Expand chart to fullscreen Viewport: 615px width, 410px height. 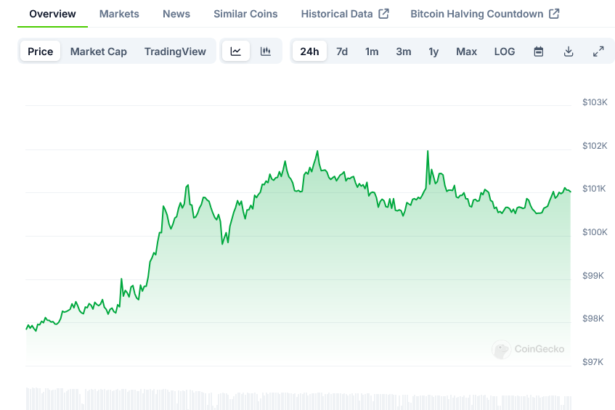[x=598, y=52]
